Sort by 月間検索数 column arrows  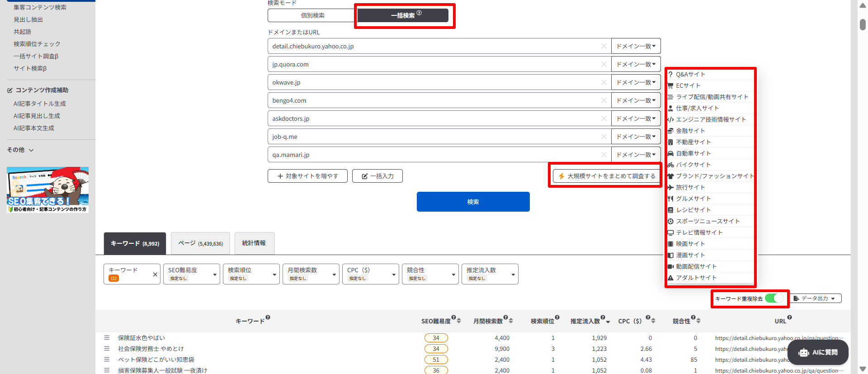pyautogui.click(x=511, y=321)
